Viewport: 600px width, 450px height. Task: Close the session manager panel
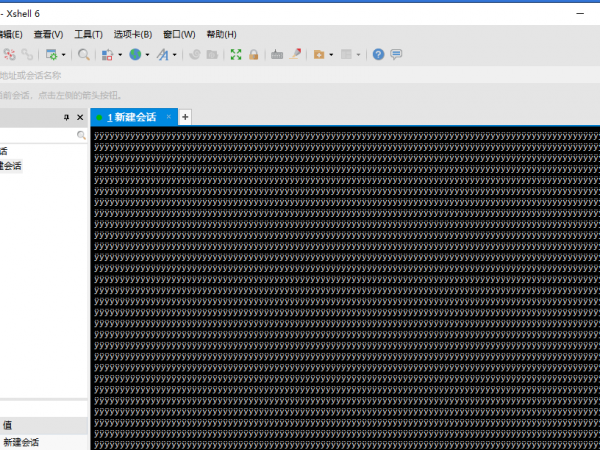pyautogui.click(x=81, y=117)
